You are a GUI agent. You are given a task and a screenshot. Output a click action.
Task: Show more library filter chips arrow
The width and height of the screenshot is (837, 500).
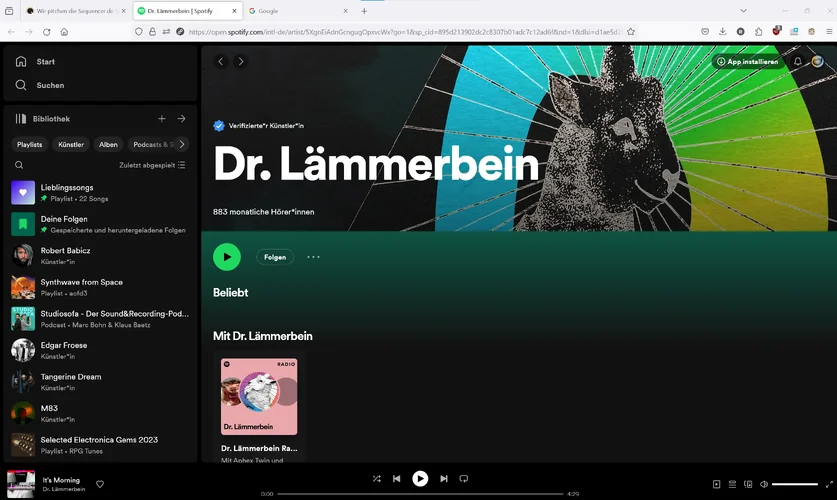point(182,144)
